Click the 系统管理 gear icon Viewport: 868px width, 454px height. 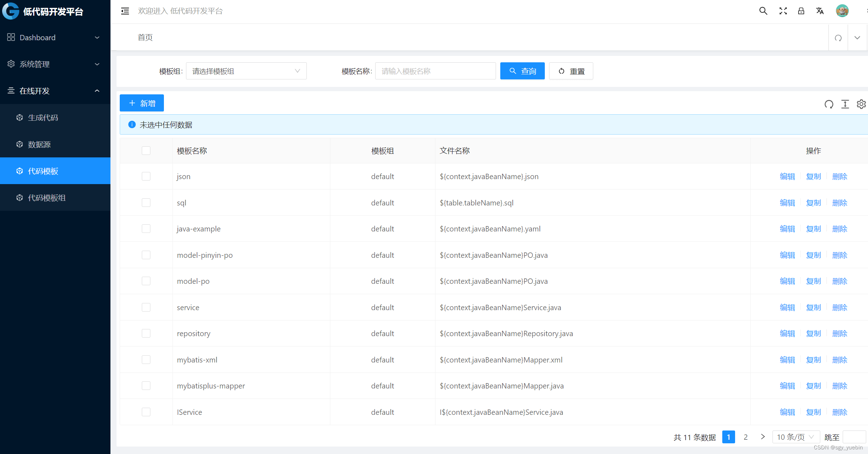(x=11, y=64)
